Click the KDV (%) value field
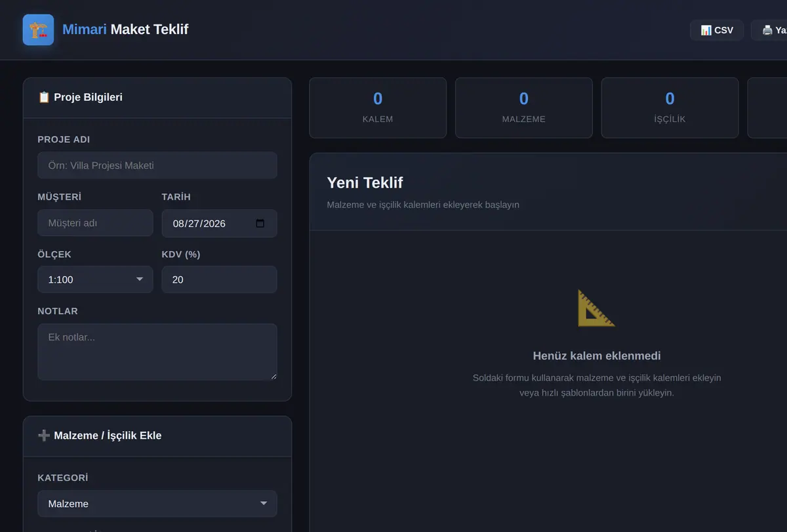 click(x=219, y=279)
